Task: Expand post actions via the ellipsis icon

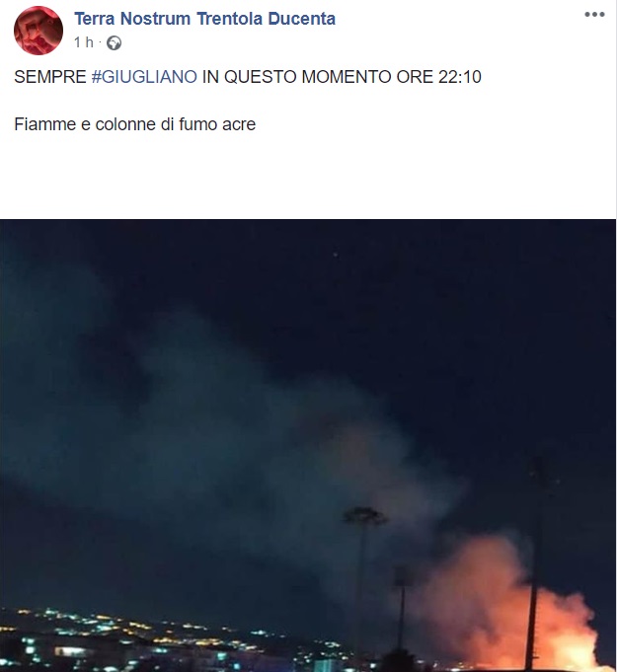Action: [594, 15]
